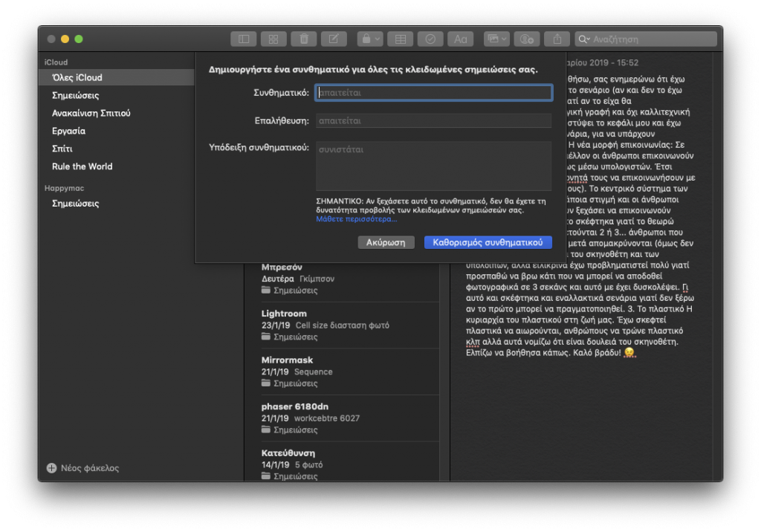Screen dimensions: 761x532
Task: Click the Συνθηματικό password field
Action: (433, 93)
